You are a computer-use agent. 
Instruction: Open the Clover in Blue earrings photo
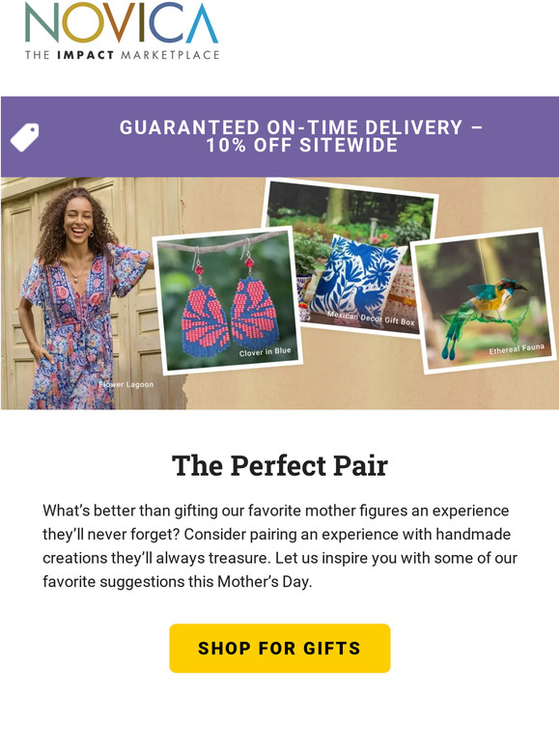227,300
